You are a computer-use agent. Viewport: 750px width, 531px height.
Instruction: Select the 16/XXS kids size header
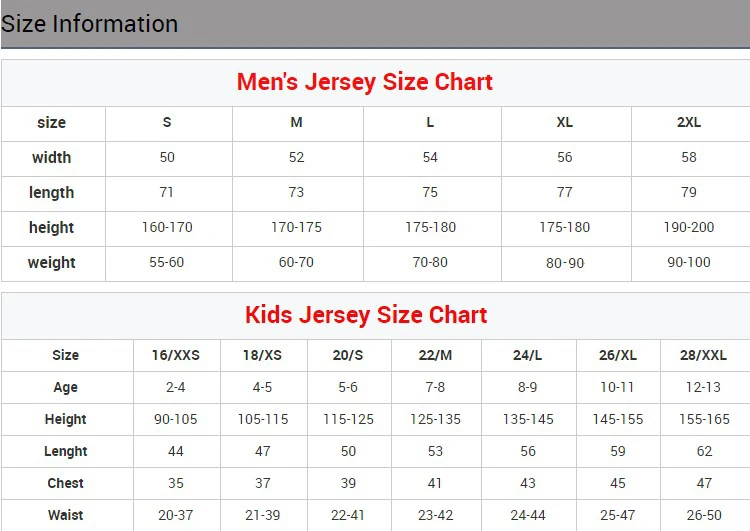[176, 355]
